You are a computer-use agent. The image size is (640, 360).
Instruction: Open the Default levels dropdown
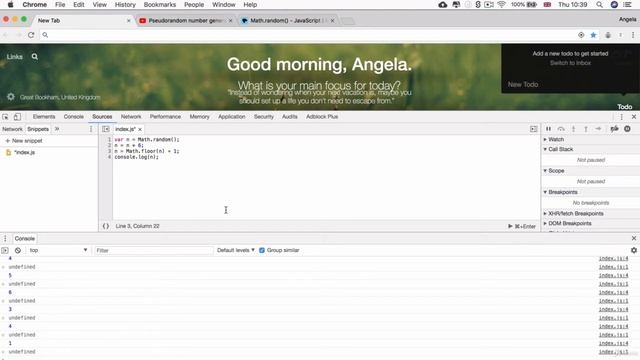coord(236,250)
